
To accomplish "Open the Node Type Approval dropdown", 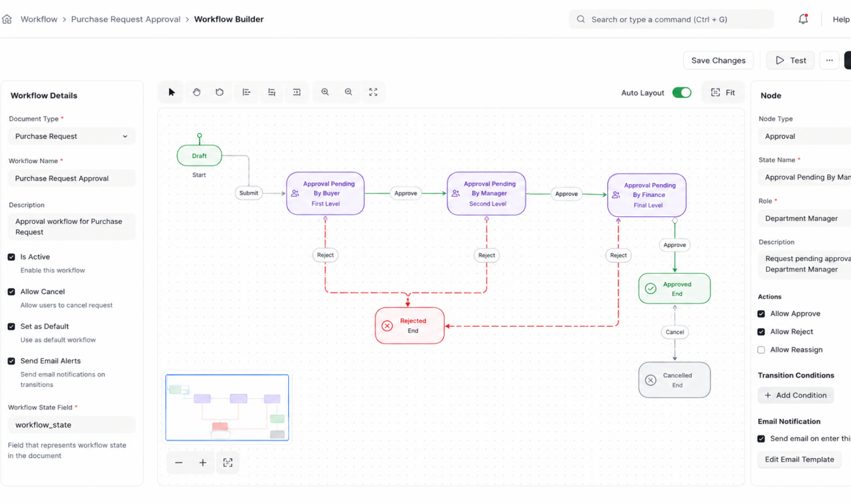I will click(x=804, y=137).
